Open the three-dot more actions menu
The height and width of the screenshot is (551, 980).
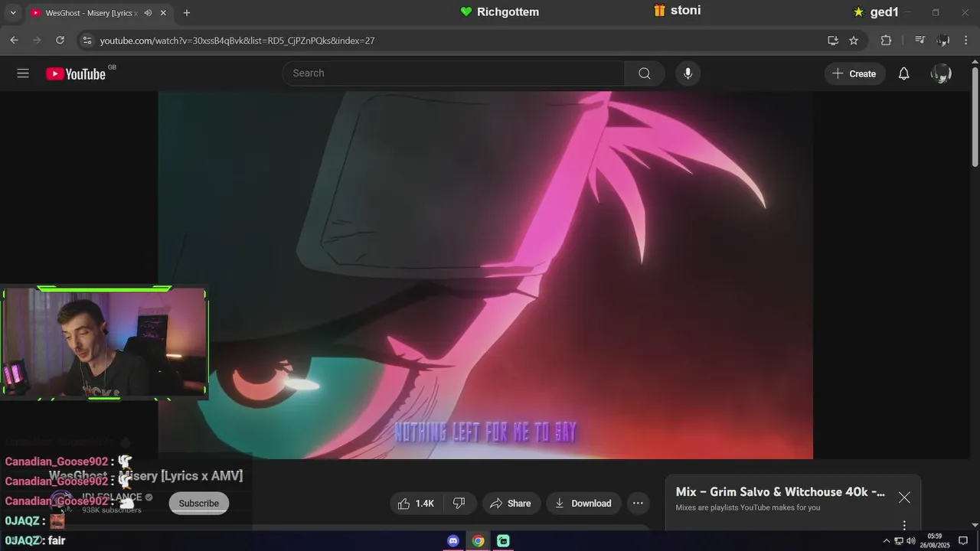(x=638, y=503)
